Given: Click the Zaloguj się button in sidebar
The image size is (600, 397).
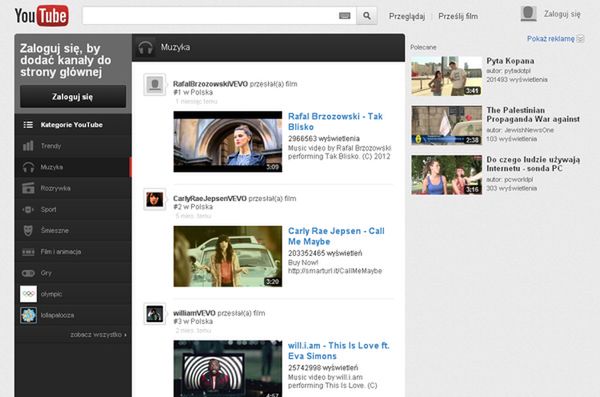Looking at the screenshot, I should (x=73, y=96).
